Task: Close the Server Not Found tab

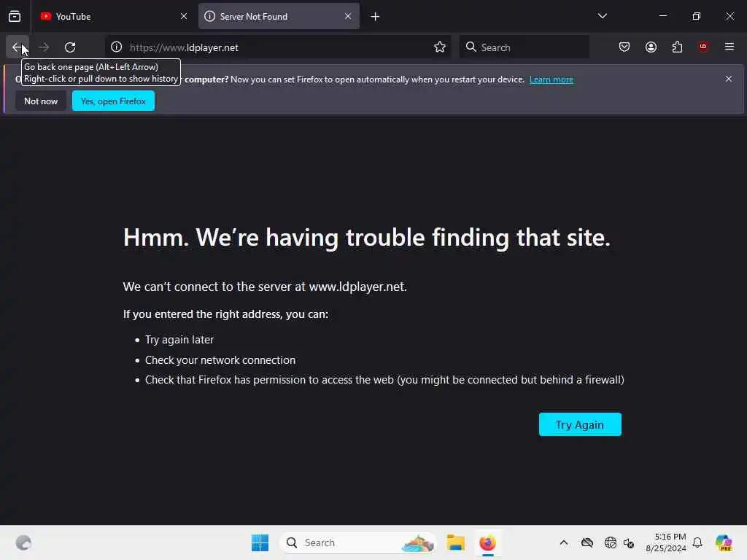Action: (348, 16)
